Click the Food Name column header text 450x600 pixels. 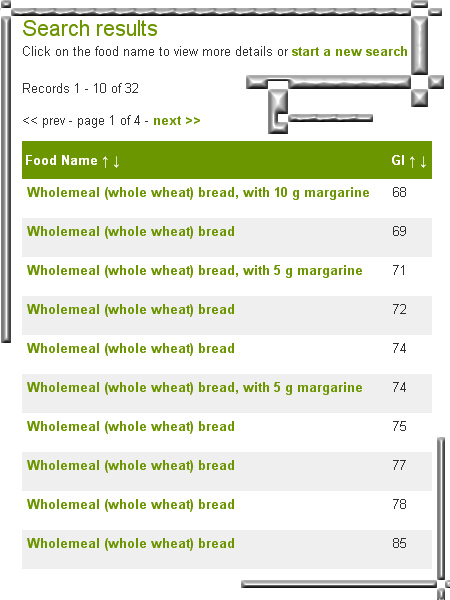pos(62,160)
